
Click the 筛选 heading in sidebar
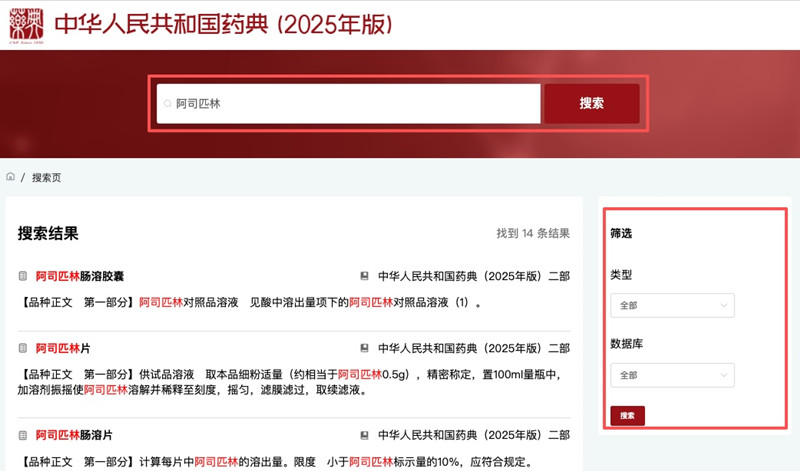621,233
